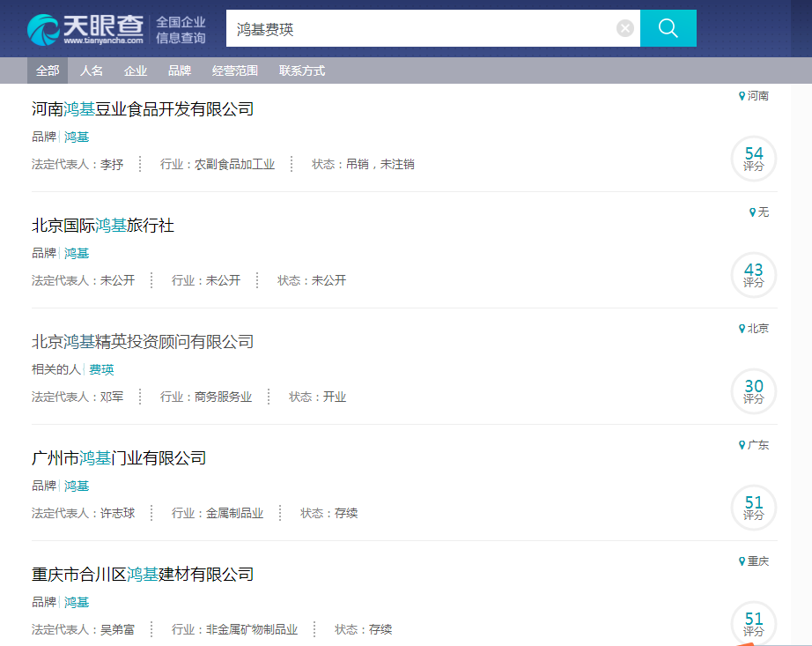Click the Tianyancha logo in header
This screenshot has height=646, width=812.
tap(85, 29)
